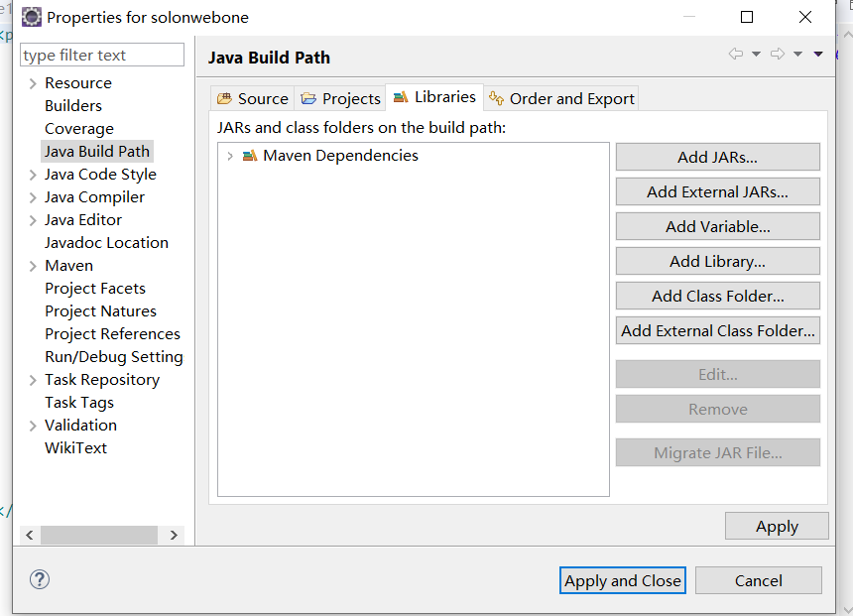This screenshot has height=616, width=853.
Task: Click the Maven Dependencies library icon
Action: 250,156
